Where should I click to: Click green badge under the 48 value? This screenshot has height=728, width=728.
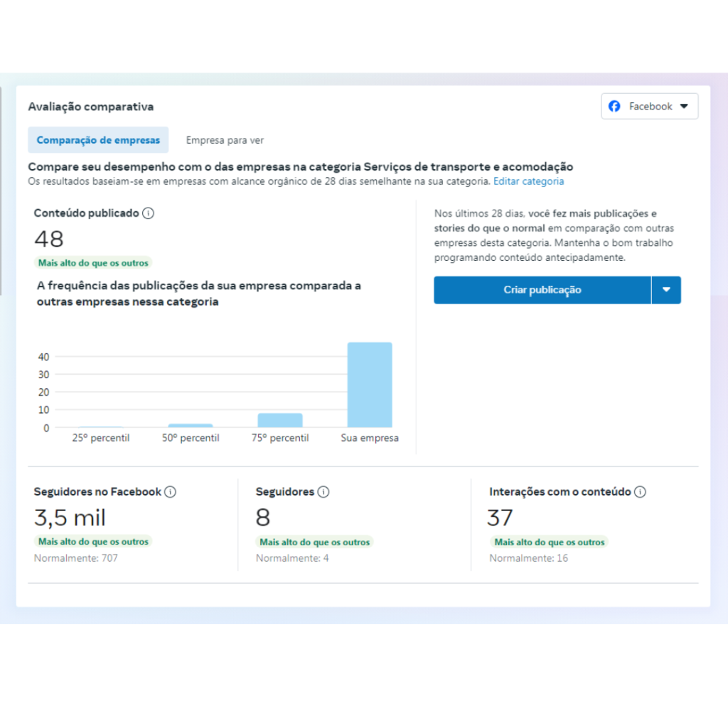click(x=93, y=263)
